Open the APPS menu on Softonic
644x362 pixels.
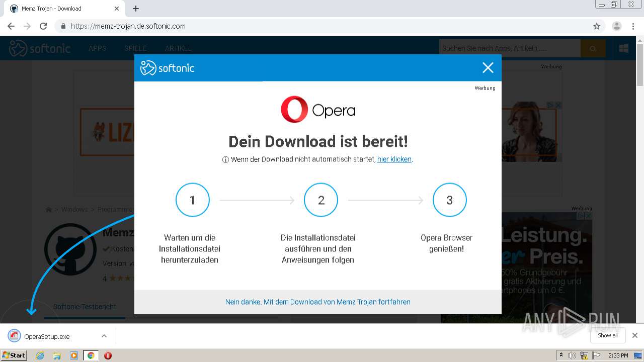tap(97, 48)
